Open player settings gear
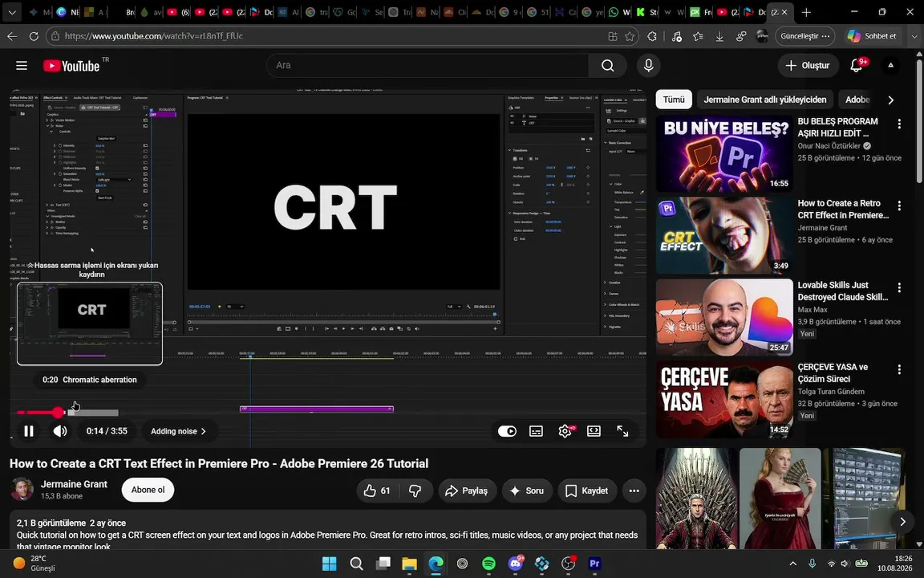 (565, 431)
